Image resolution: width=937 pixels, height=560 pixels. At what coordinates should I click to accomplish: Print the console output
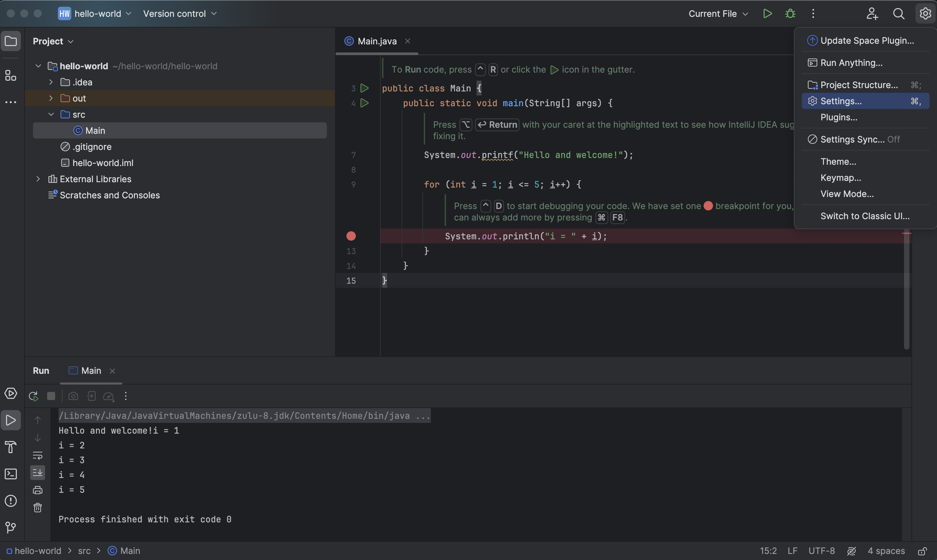click(38, 490)
